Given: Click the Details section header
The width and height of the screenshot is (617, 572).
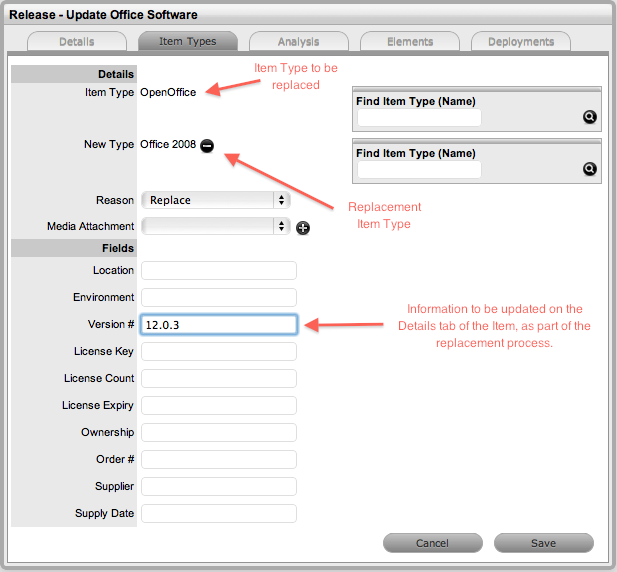Looking at the screenshot, I should coord(74,74).
